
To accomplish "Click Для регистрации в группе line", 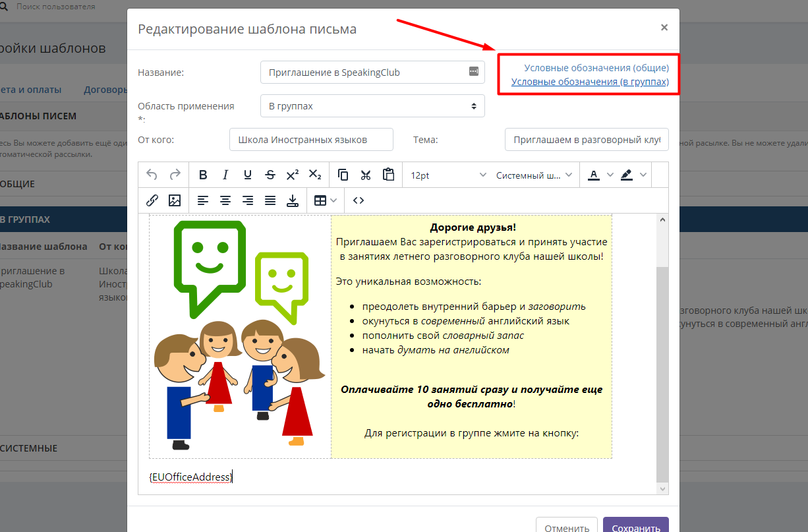I will tap(471, 433).
